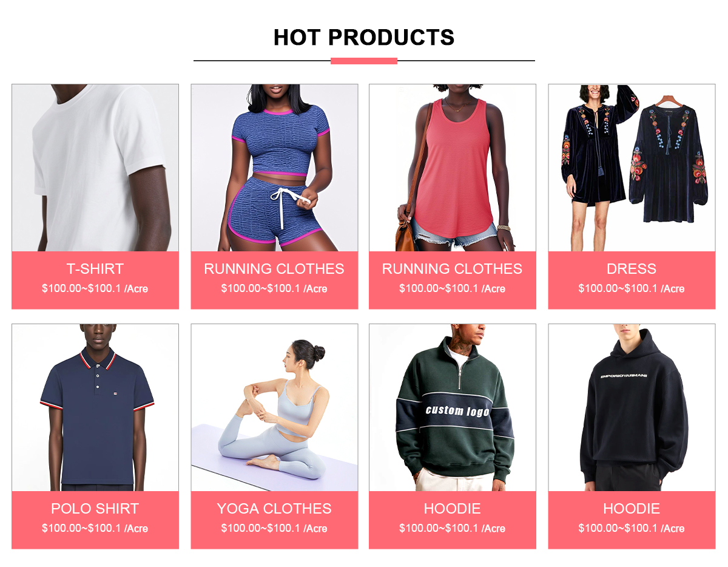This screenshot has height=567, width=728.
Task: Click the price text under DRESS
Action: pyautogui.click(x=632, y=288)
